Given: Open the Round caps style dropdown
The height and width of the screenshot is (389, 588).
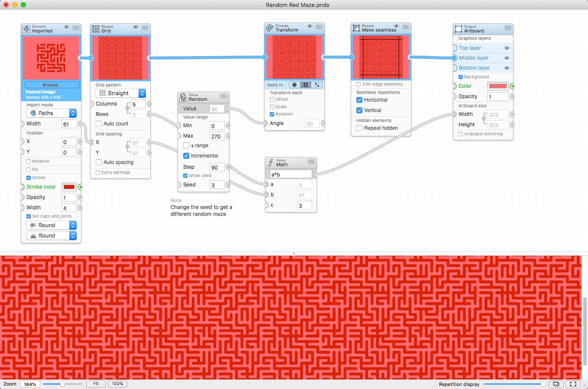Looking at the screenshot, I should (51, 225).
